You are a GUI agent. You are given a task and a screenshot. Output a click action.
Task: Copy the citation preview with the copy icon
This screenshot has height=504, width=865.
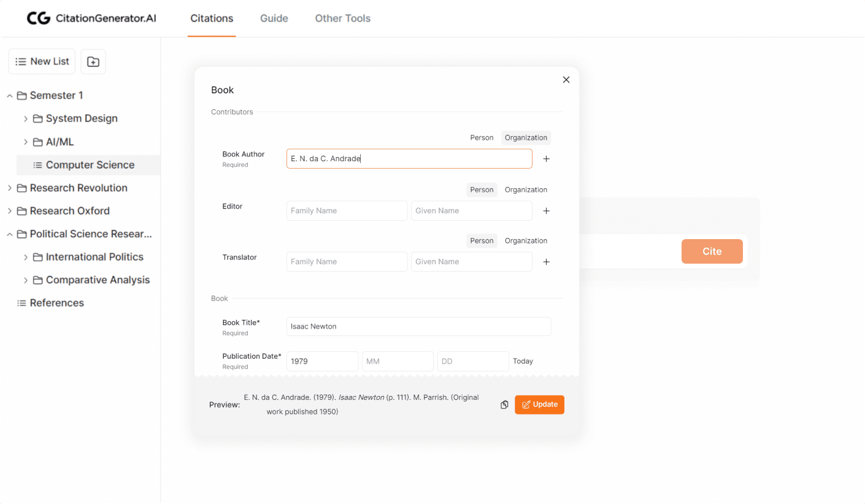[x=504, y=405]
